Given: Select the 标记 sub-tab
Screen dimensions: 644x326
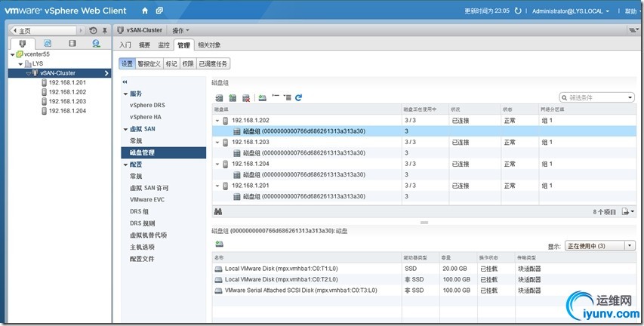Looking at the screenshot, I should click(171, 63).
